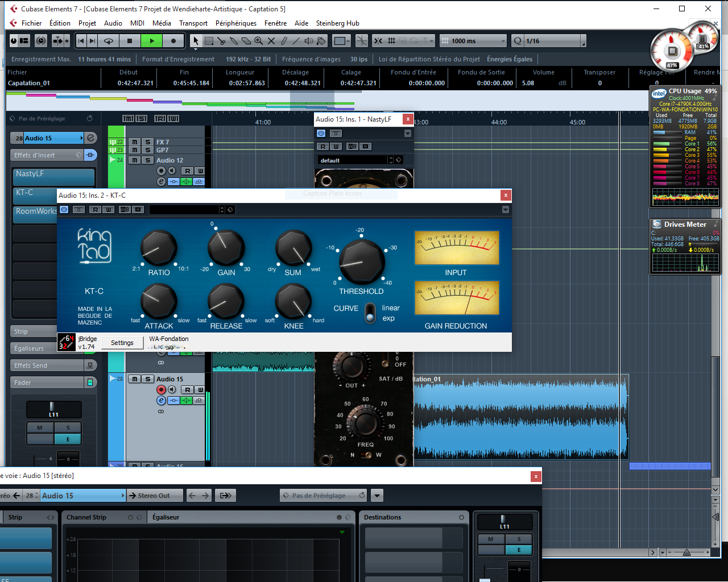Bypass insert effects in Inspector header
This screenshot has width=728, height=582.
[x=90, y=155]
